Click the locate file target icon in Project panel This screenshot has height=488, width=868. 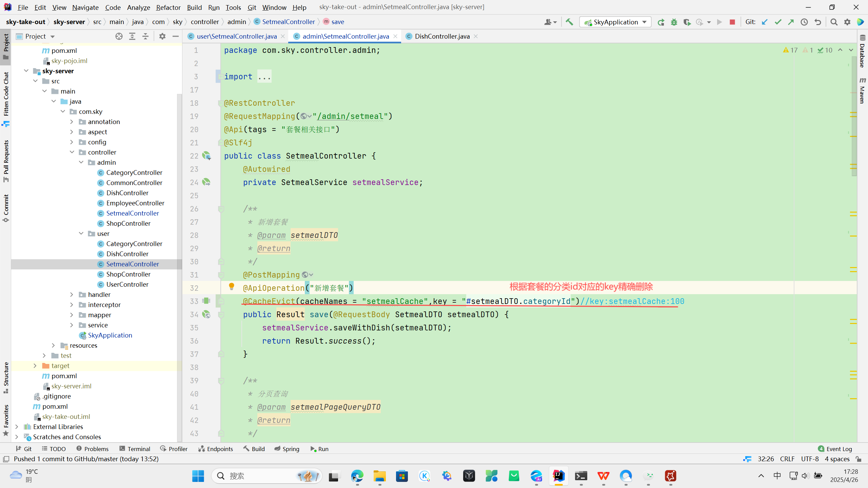119,36
